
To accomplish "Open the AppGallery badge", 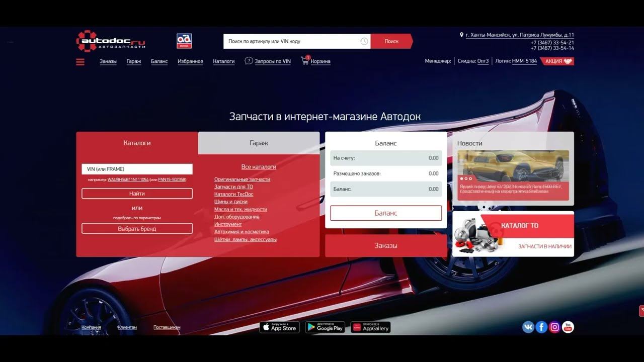I will (370, 327).
